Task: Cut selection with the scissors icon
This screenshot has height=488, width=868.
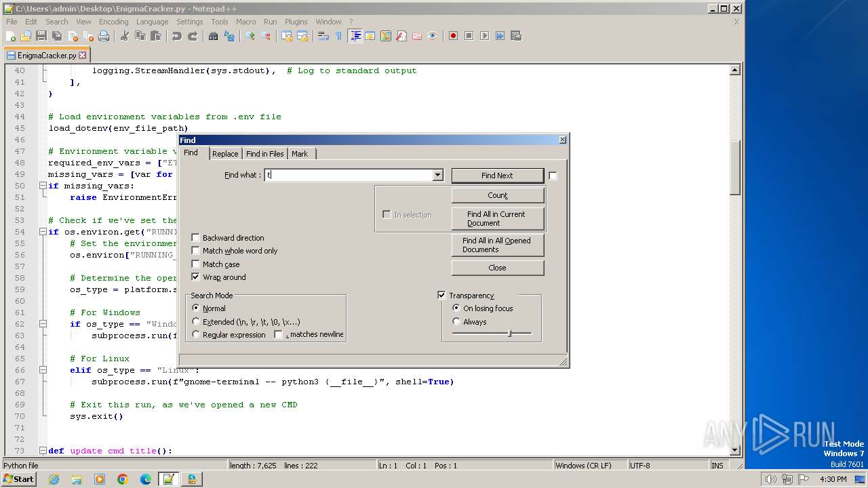Action: click(x=125, y=36)
